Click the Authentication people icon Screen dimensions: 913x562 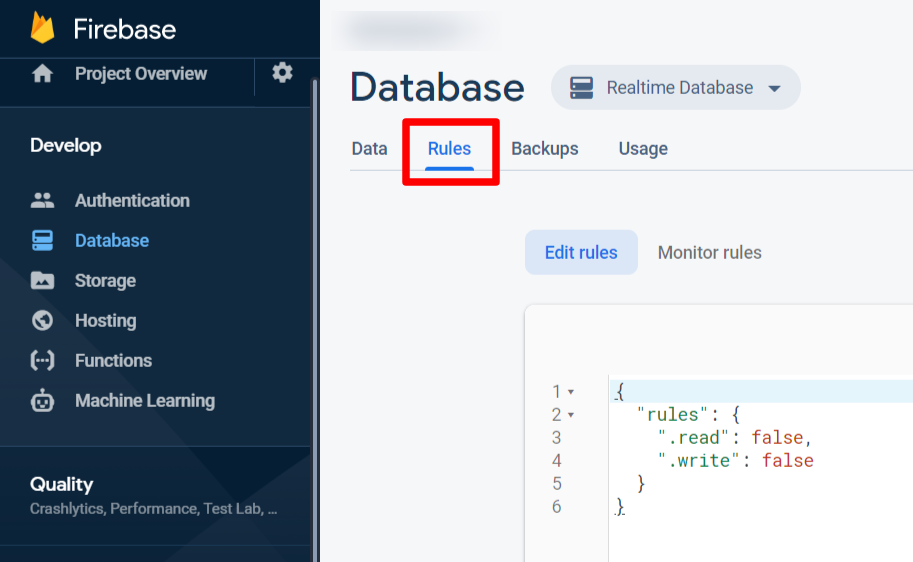[x=43, y=200]
